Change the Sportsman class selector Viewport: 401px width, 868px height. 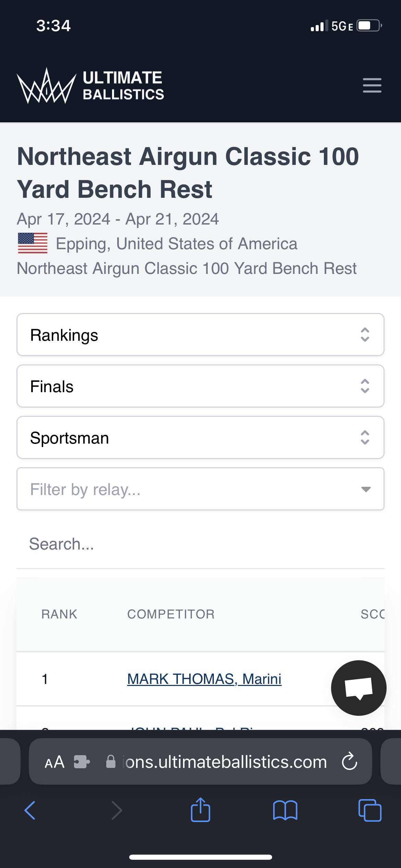coord(200,437)
